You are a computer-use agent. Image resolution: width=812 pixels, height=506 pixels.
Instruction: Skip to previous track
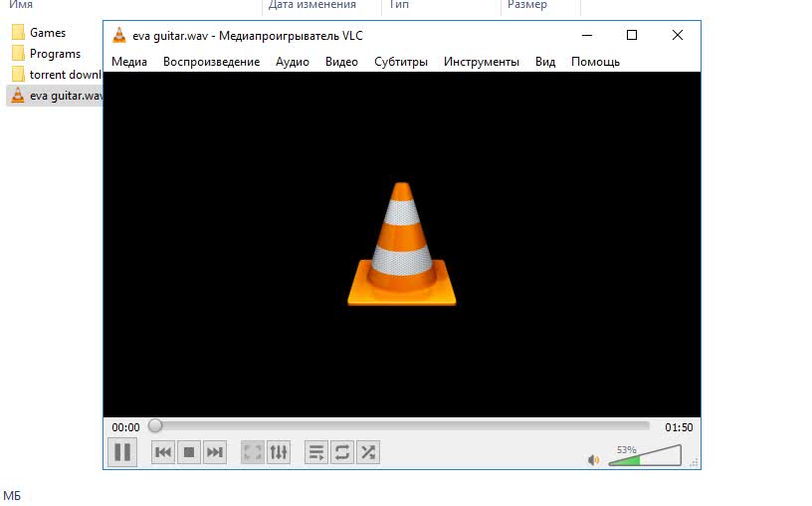pyautogui.click(x=163, y=452)
